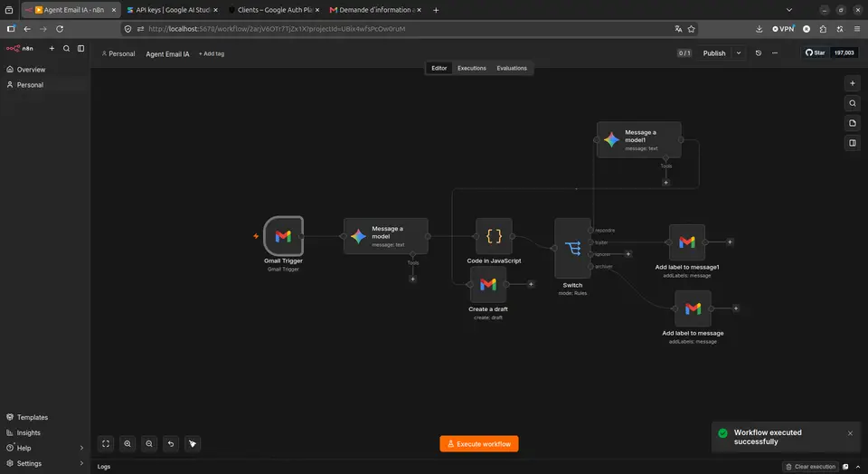Image resolution: width=868 pixels, height=474 pixels.
Task: Add a tool below Message a model1
Action: pyautogui.click(x=666, y=182)
